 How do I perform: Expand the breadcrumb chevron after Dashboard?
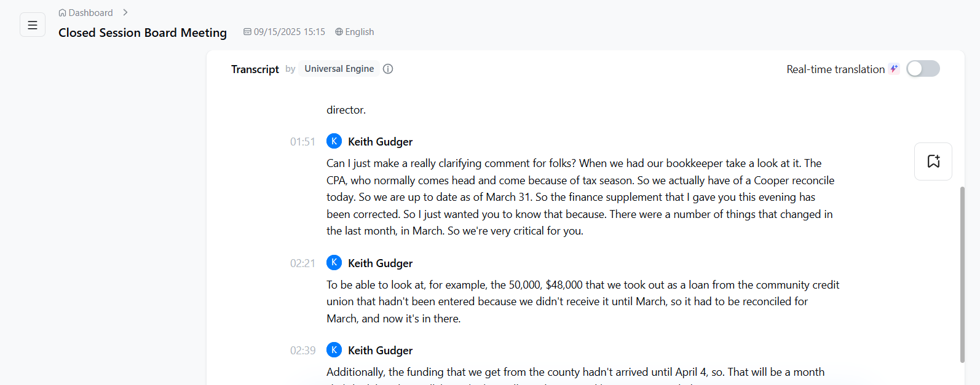(125, 13)
